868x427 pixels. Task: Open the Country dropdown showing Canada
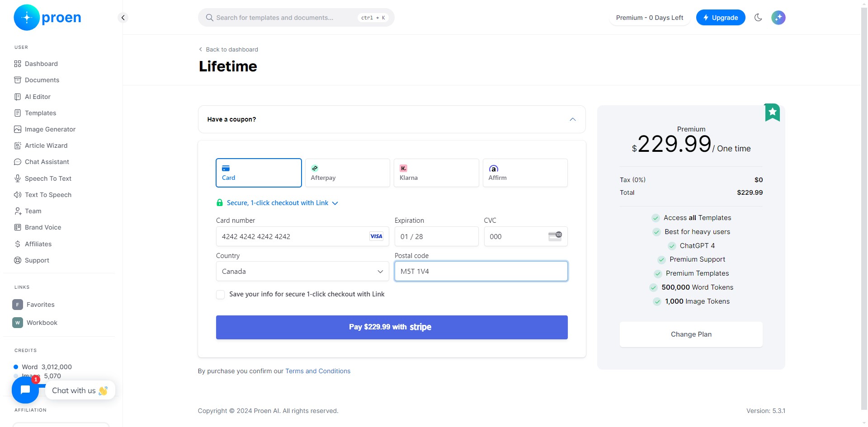pyautogui.click(x=302, y=271)
